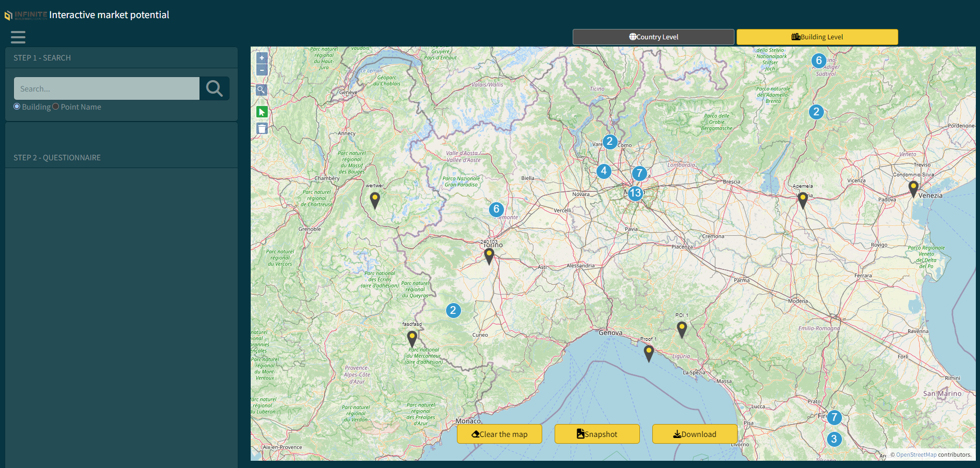The height and width of the screenshot is (468, 980).
Task: Open the cluster of 6 in Alto Adige
Action: [x=819, y=61]
